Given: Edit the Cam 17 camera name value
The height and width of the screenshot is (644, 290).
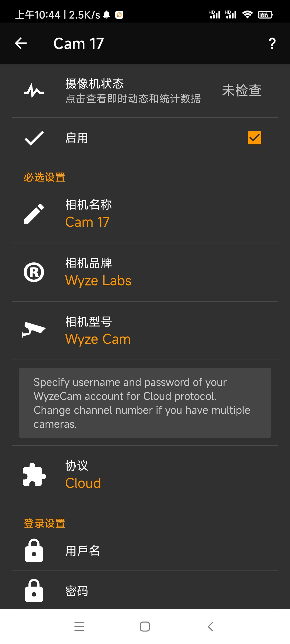Looking at the screenshot, I should pos(88,222).
